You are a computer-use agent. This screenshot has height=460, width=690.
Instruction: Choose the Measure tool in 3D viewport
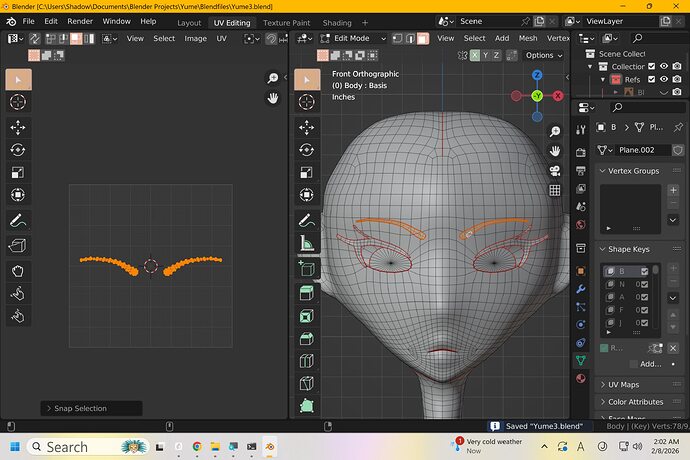pyautogui.click(x=307, y=243)
